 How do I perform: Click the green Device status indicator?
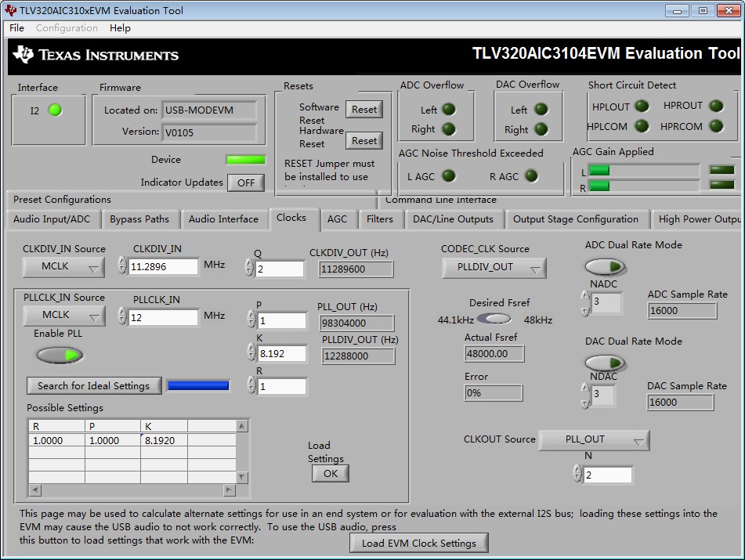246,160
